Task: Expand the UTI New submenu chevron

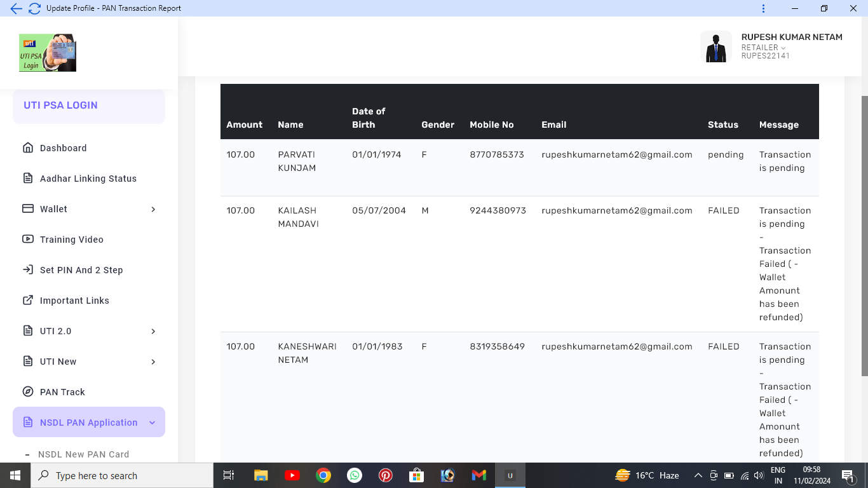Action: 153,362
